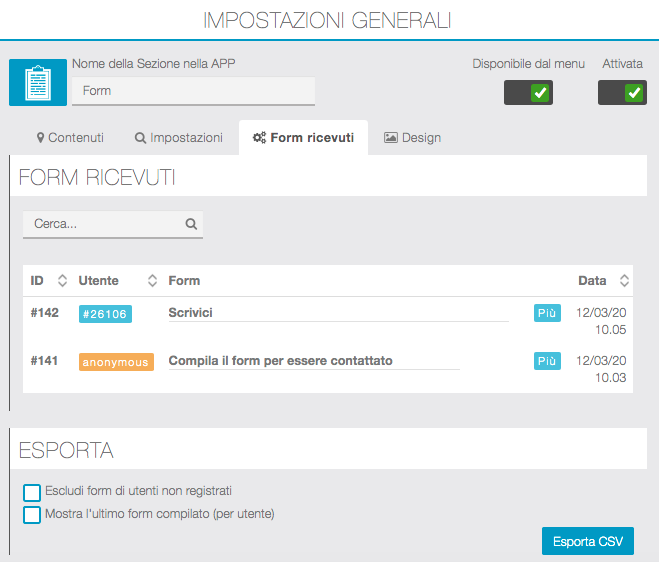Sort the table by the Utente column arrows
The width and height of the screenshot is (659, 562).
pyautogui.click(x=153, y=281)
